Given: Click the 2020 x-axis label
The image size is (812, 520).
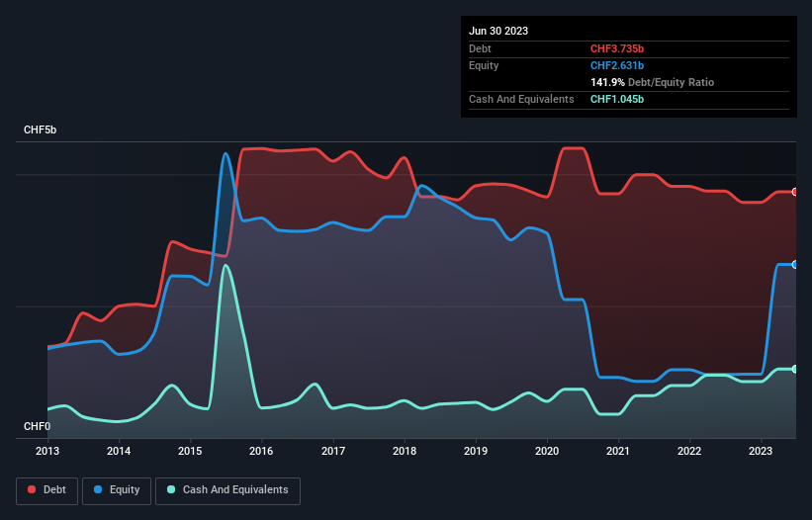Looking at the screenshot, I should [x=547, y=451].
